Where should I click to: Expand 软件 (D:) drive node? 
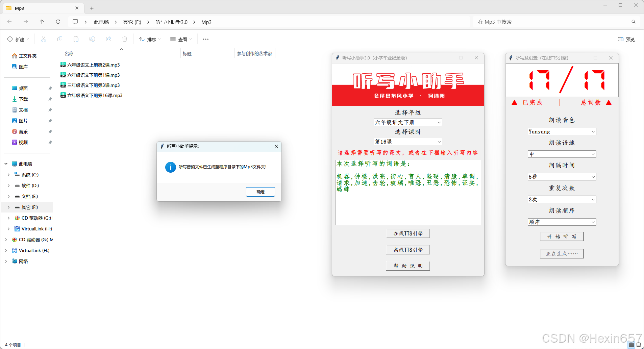tap(8, 185)
